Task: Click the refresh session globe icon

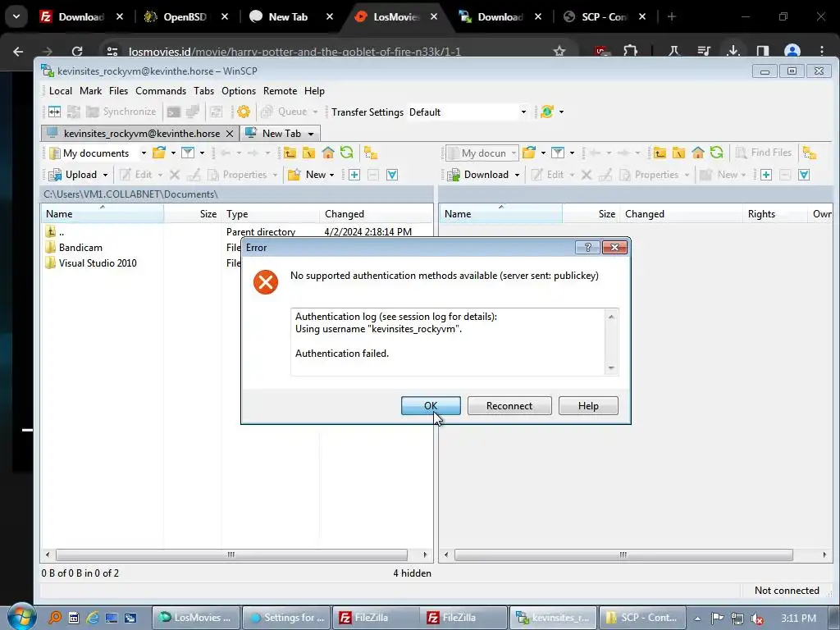Action: pyautogui.click(x=547, y=112)
